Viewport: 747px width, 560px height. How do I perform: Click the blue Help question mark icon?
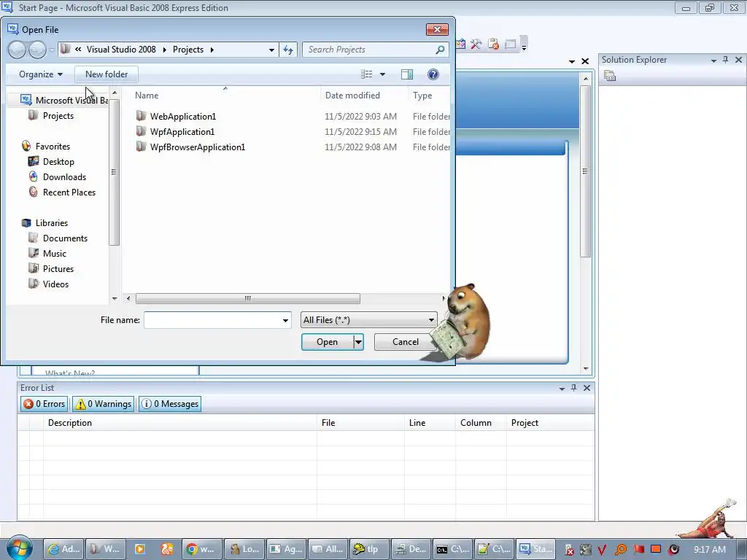[433, 74]
